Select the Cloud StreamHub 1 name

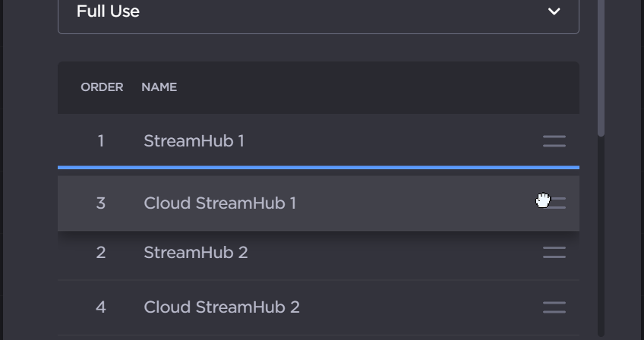click(219, 203)
